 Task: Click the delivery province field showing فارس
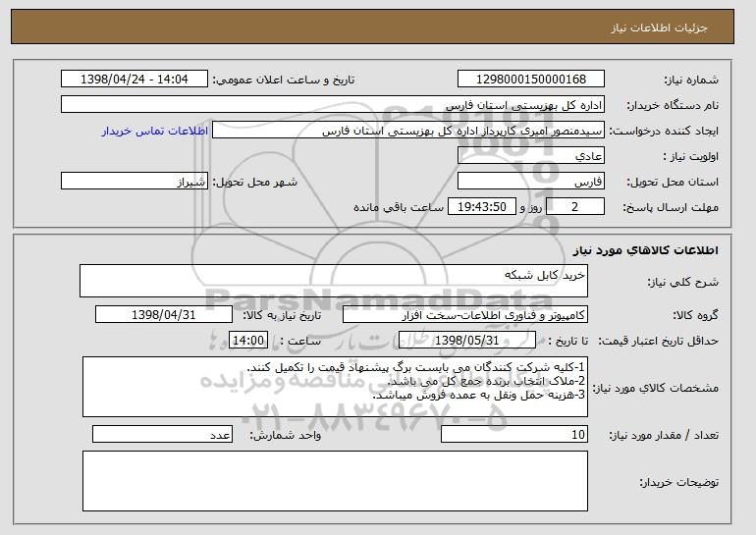(x=531, y=182)
